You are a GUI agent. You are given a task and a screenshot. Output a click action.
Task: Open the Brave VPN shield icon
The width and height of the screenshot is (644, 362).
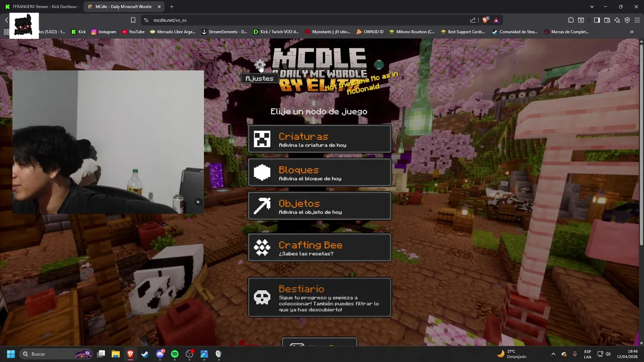click(x=627, y=20)
